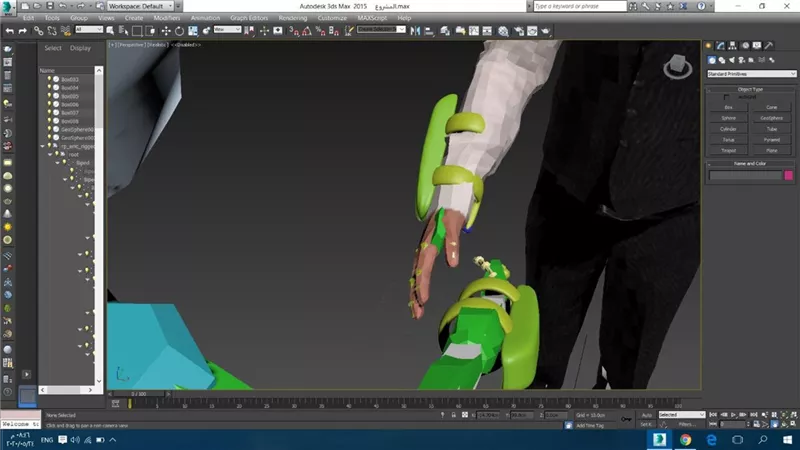Activate the Select and Move tool
Viewport: 800px width, 450px height.
coord(166,31)
